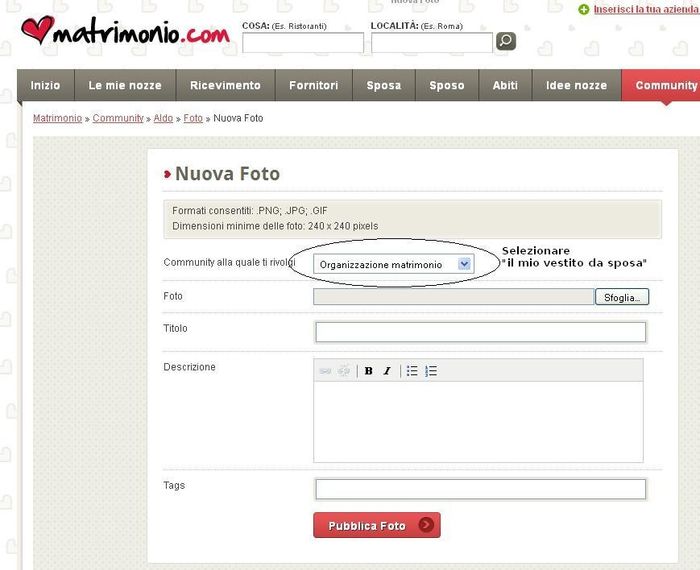700x570 pixels.
Task: Toggle bold formatting in description editor
Action: click(368, 371)
